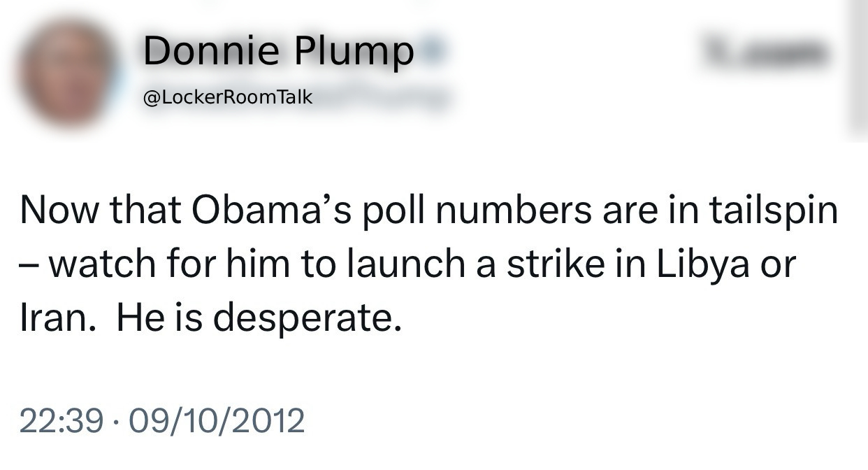Click the 22:39 post time

tap(62, 420)
